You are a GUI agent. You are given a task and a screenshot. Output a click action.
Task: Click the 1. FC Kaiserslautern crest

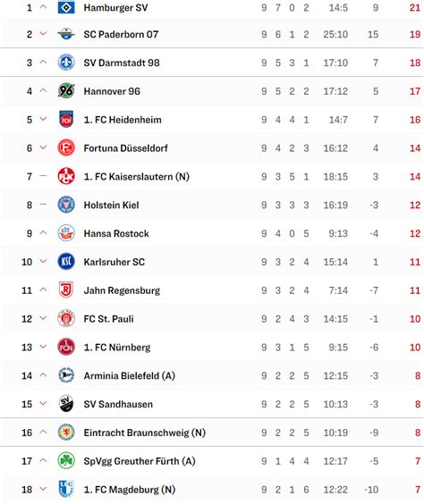tap(66, 176)
